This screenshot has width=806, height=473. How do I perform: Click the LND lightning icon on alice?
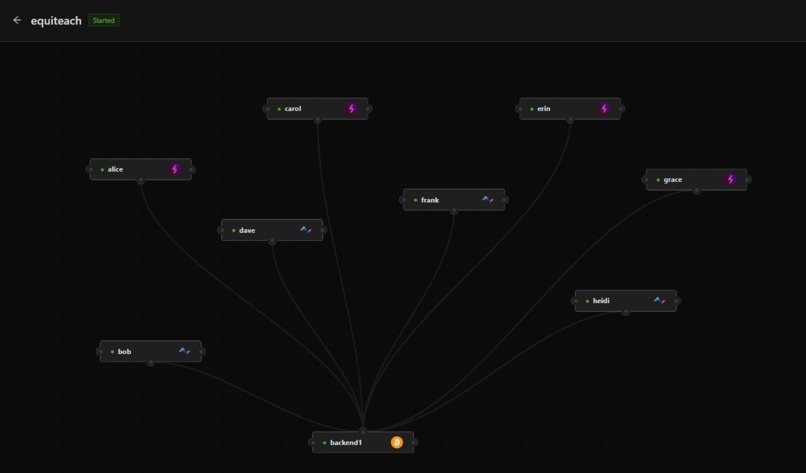click(x=175, y=169)
